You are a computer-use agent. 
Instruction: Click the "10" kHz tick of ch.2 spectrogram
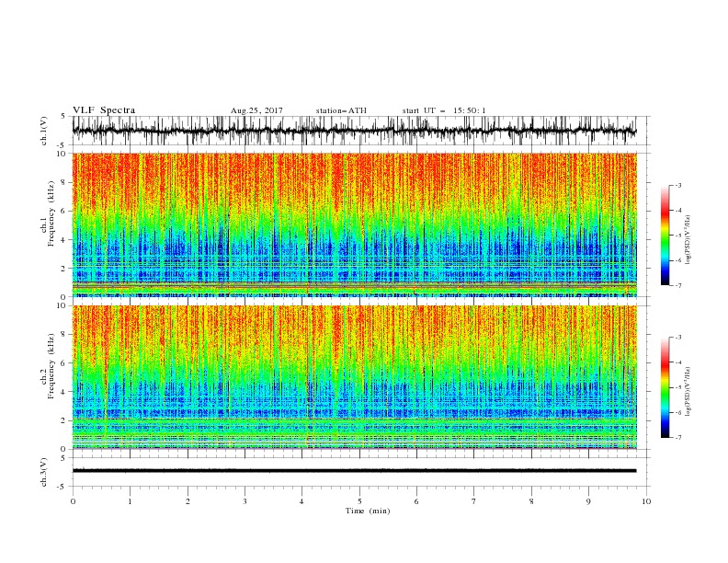tap(63, 305)
